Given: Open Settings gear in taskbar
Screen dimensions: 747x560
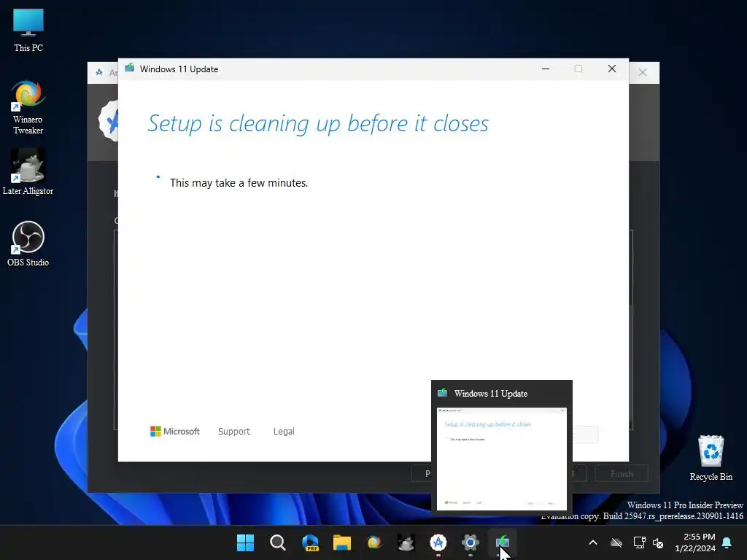Looking at the screenshot, I should point(471,542).
